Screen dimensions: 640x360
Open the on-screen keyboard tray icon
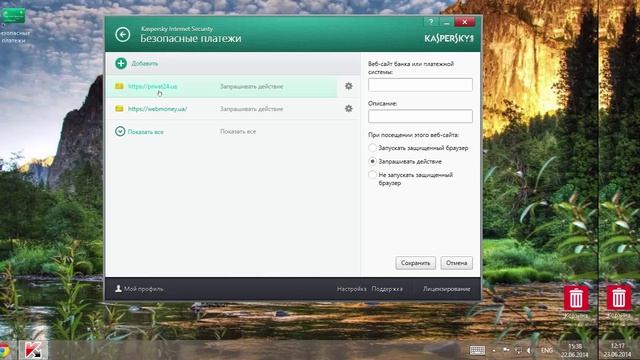477,350
